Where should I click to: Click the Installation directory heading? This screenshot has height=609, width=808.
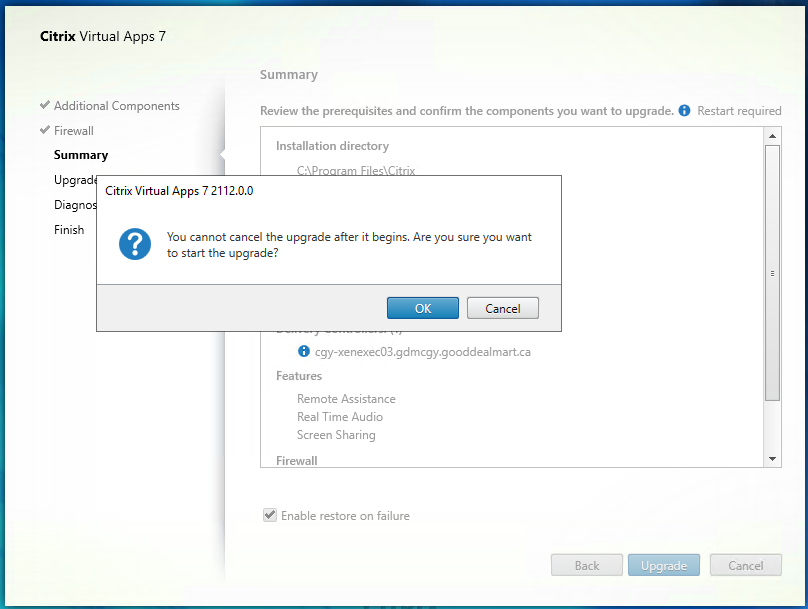tap(332, 146)
